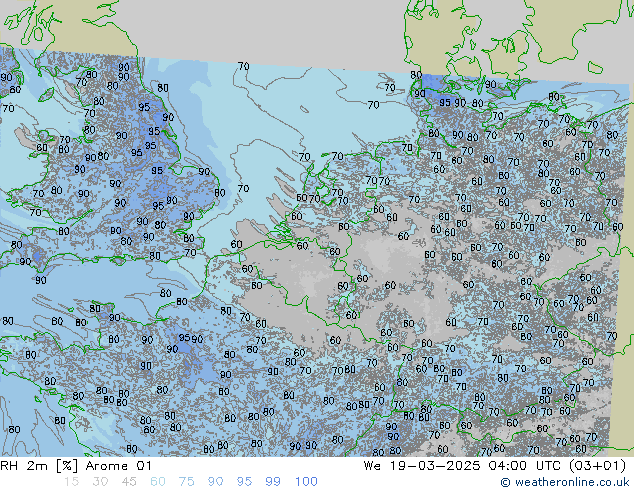Click the legend value 99
Image resolution: width=634 pixels, height=490 pixels.
pos(273,482)
